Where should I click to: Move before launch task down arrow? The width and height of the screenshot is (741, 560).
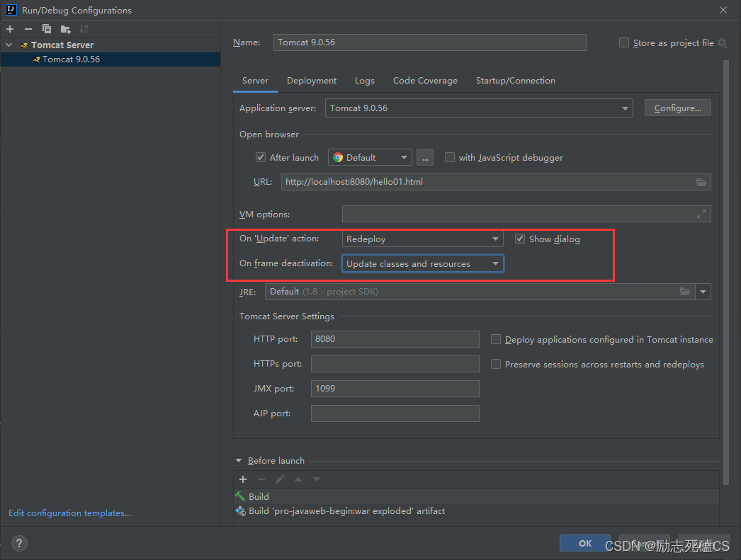(x=317, y=479)
